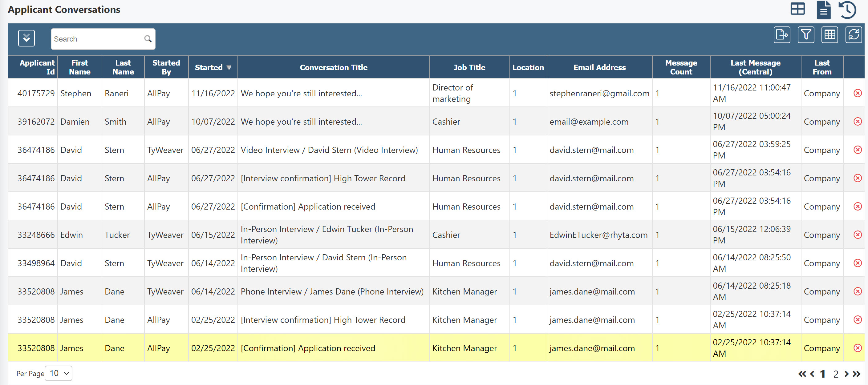Delete David Stern Interview confirmation row

858,178
